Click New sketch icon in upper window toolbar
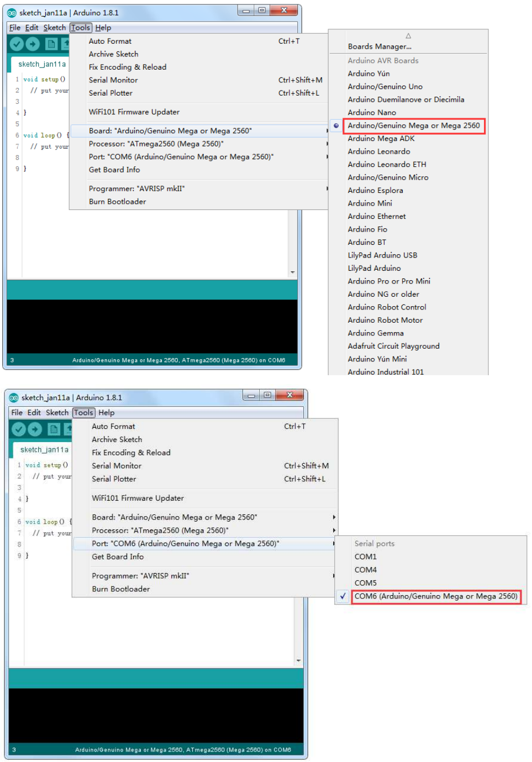The image size is (532, 762). [51, 44]
